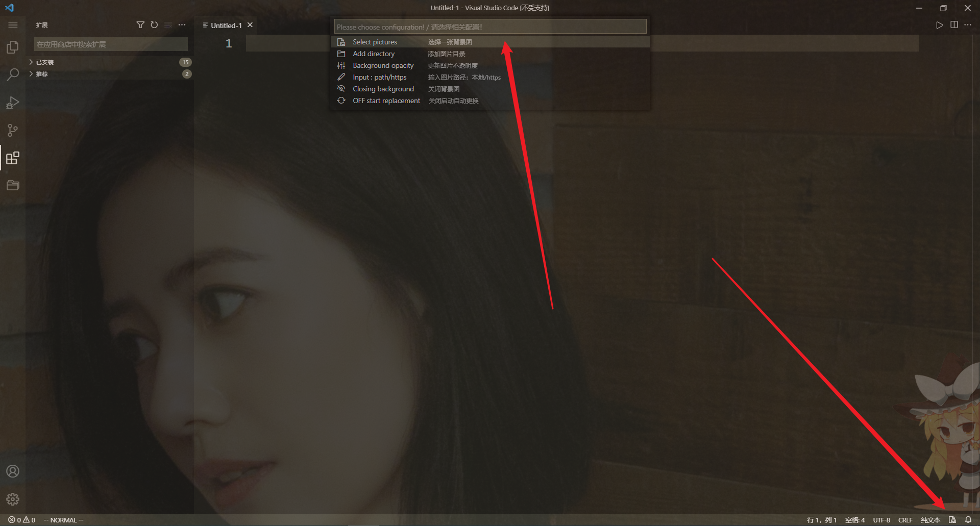This screenshot has height=526, width=980.
Task: Click errors and warnings status indicator
Action: point(21,520)
